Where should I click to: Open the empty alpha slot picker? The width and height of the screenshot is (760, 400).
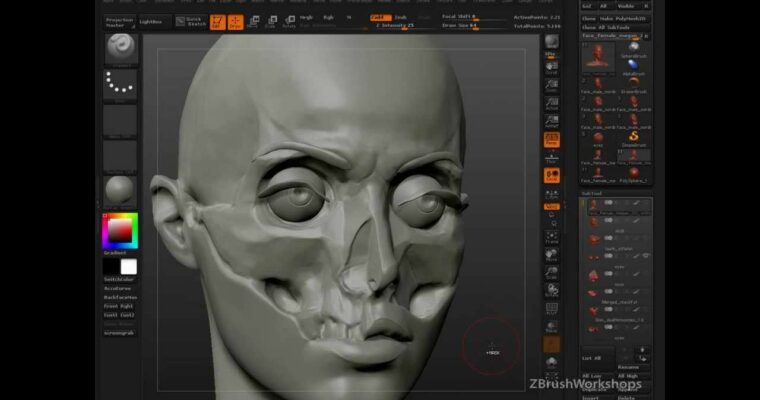121,120
